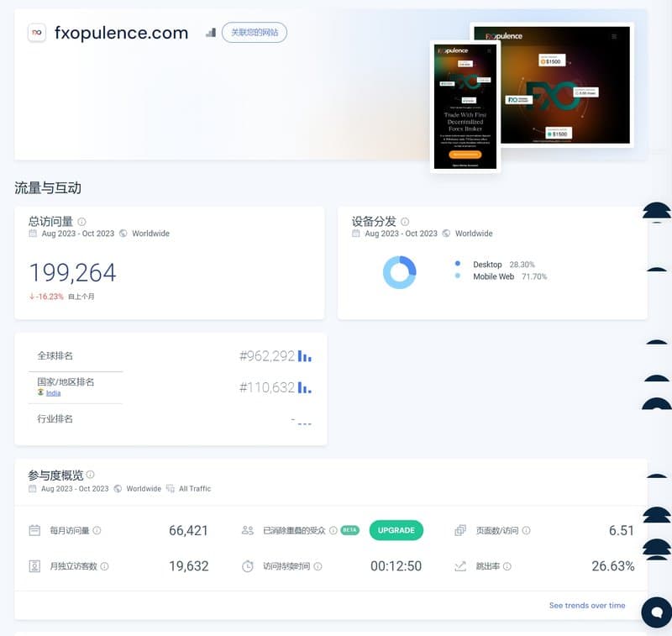Open the India country link
672x636 pixels.
[53, 393]
